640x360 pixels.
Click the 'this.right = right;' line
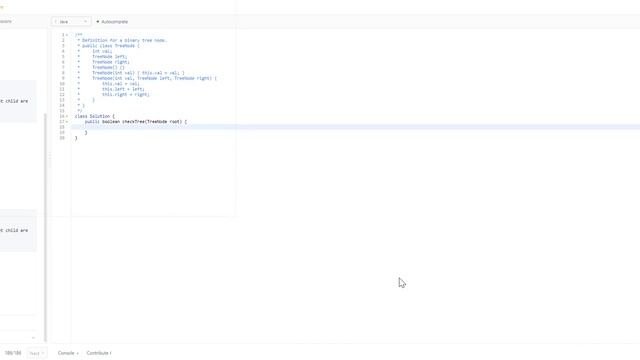126,94
